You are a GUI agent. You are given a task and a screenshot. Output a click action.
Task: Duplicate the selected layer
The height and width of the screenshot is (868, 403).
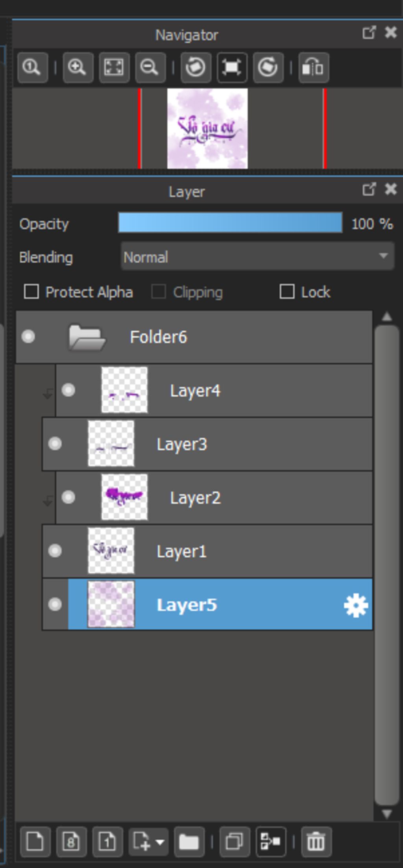pos(235,842)
